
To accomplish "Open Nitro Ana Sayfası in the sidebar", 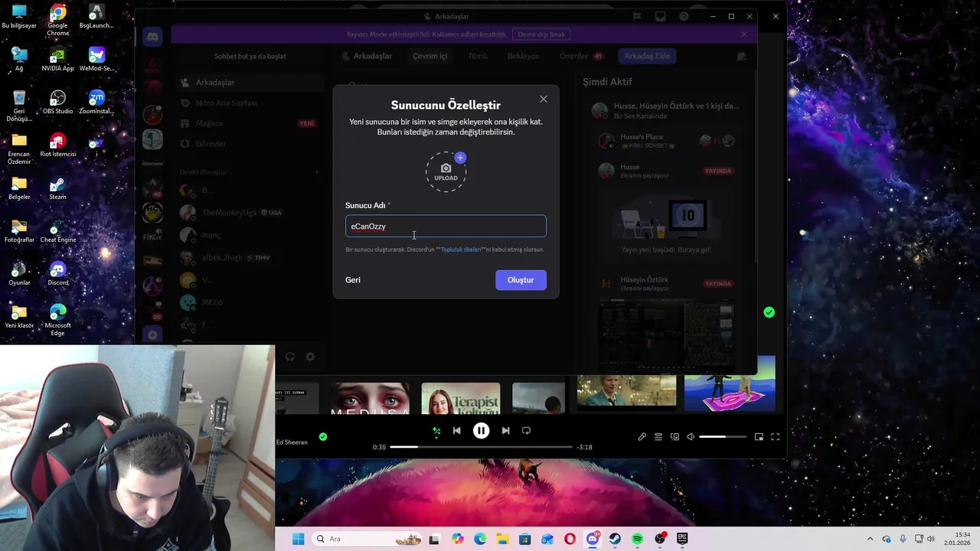I will [251, 103].
